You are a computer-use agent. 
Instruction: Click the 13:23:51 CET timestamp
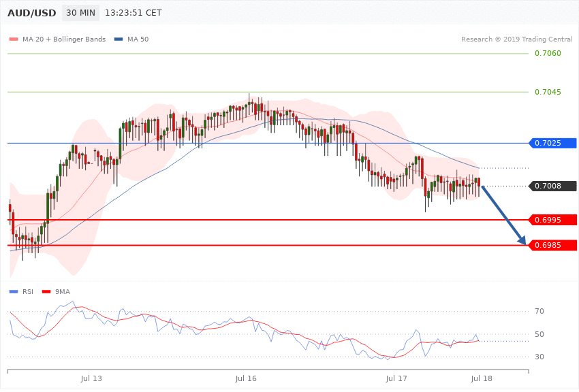tap(134, 13)
